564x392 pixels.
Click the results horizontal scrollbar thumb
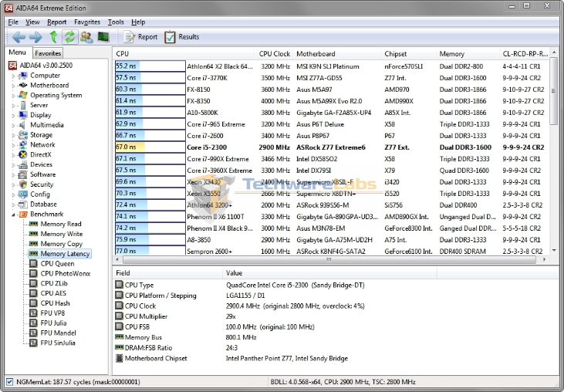pyautogui.click(x=329, y=259)
